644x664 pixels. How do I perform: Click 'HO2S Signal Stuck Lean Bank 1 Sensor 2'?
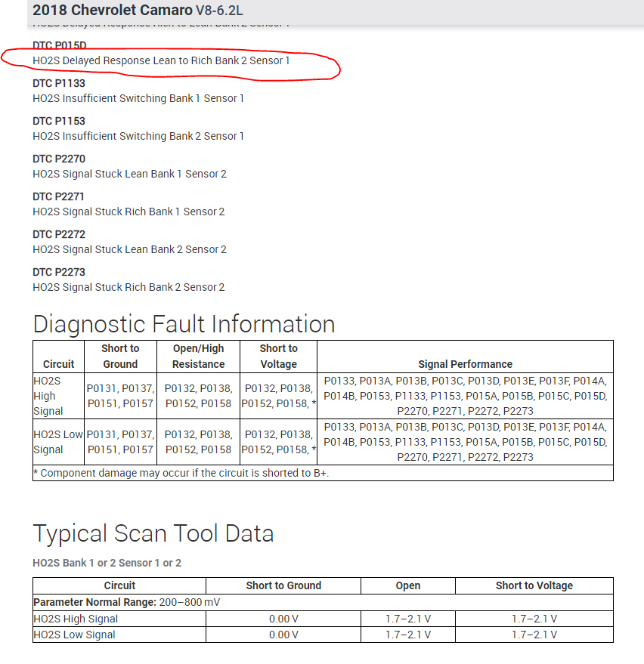tap(130, 174)
